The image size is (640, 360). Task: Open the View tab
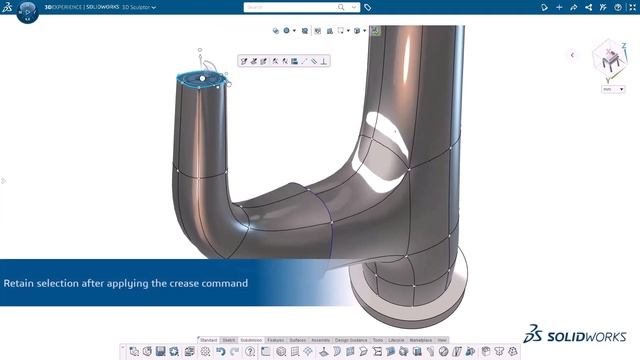tap(442, 340)
